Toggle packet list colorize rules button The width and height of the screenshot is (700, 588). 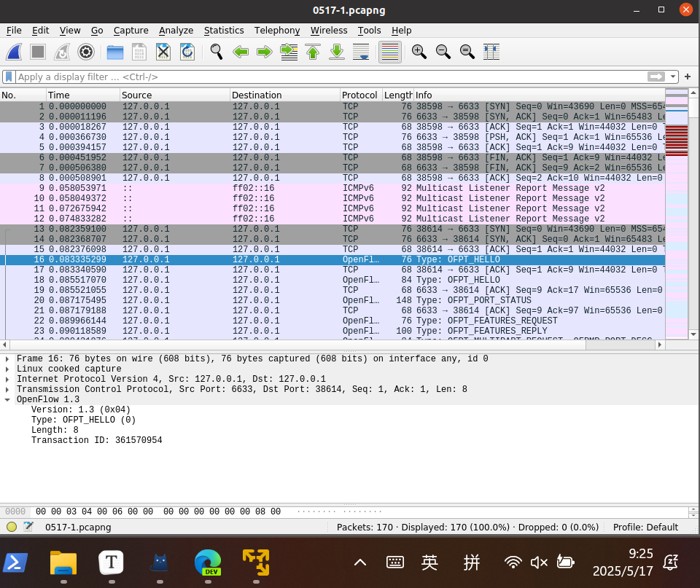(x=390, y=52)
